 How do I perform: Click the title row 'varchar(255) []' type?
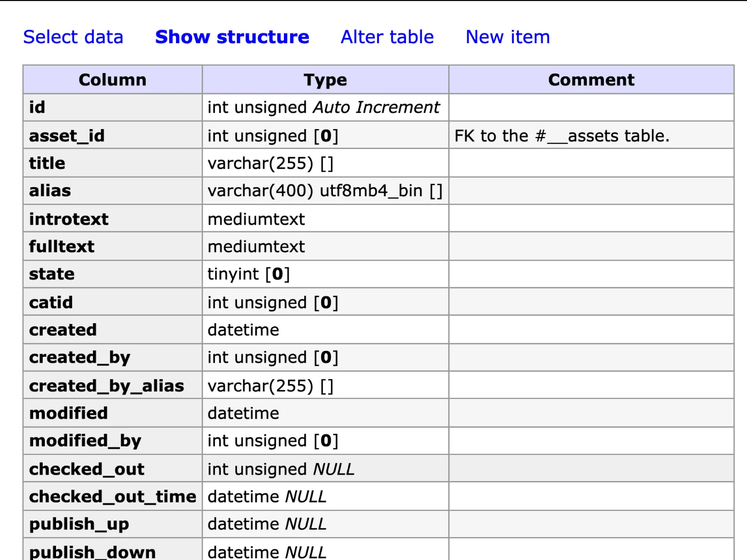tap(271, 163)
